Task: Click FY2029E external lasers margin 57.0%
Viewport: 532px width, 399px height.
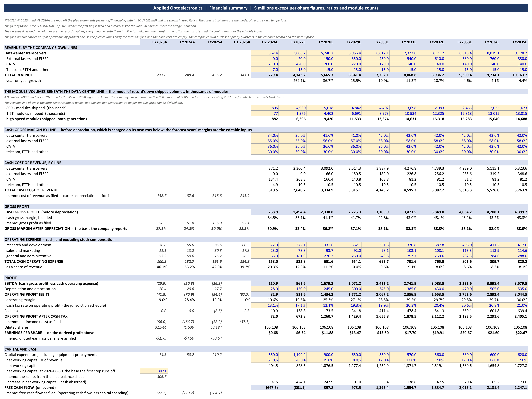Action: pyautogui.click(x=348, y=141)
